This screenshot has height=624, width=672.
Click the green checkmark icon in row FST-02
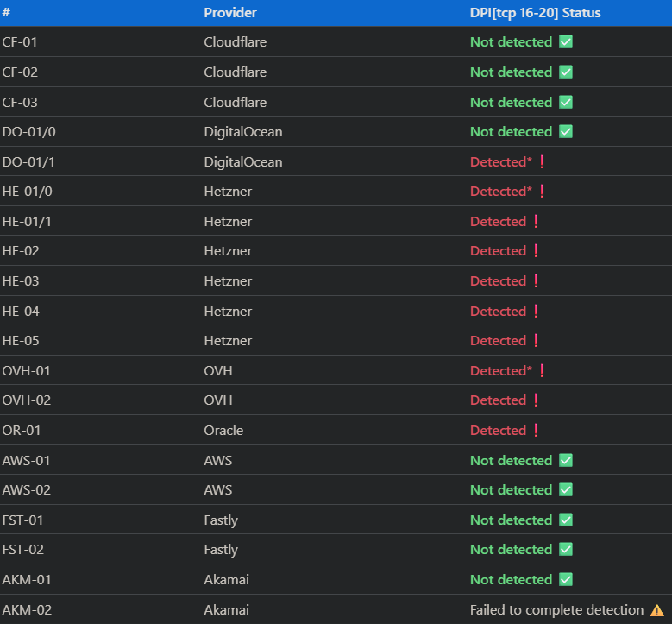point(566,550)
